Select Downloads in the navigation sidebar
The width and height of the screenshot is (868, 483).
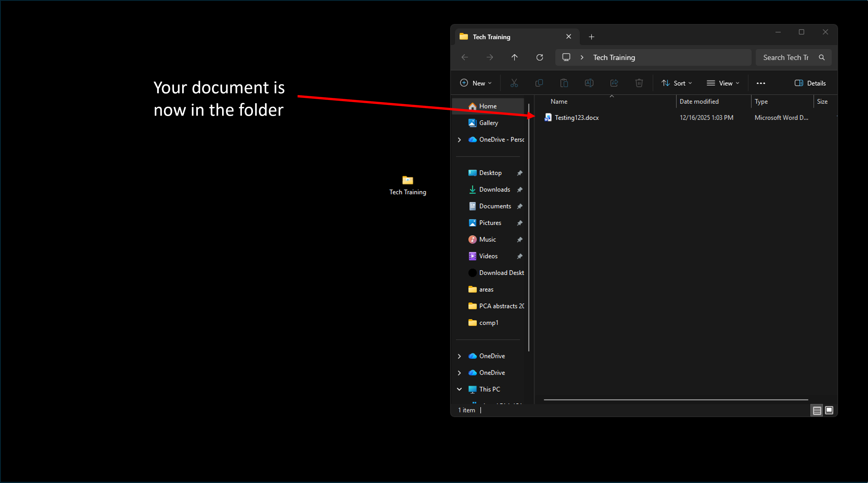(x=494, y=189)
